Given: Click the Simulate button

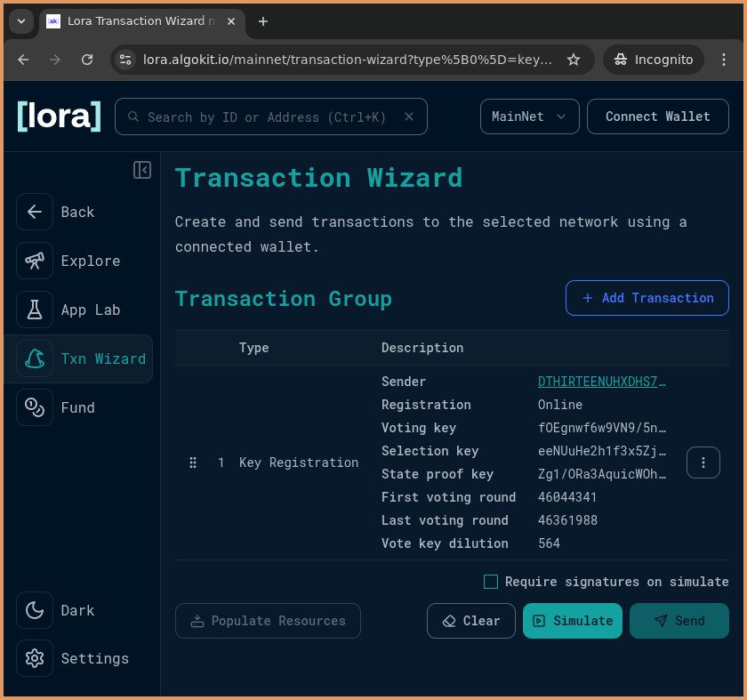Looking at the screenshot, I should point(572,621).
